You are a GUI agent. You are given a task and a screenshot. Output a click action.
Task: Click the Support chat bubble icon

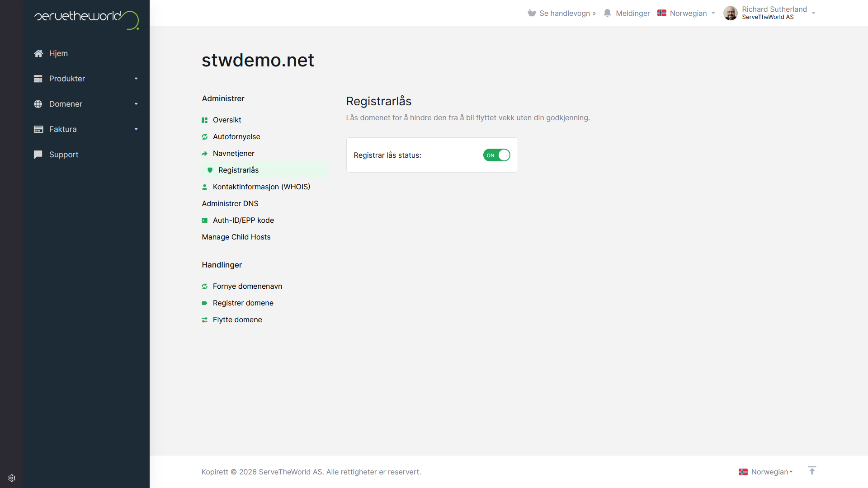tap(38, 155)
